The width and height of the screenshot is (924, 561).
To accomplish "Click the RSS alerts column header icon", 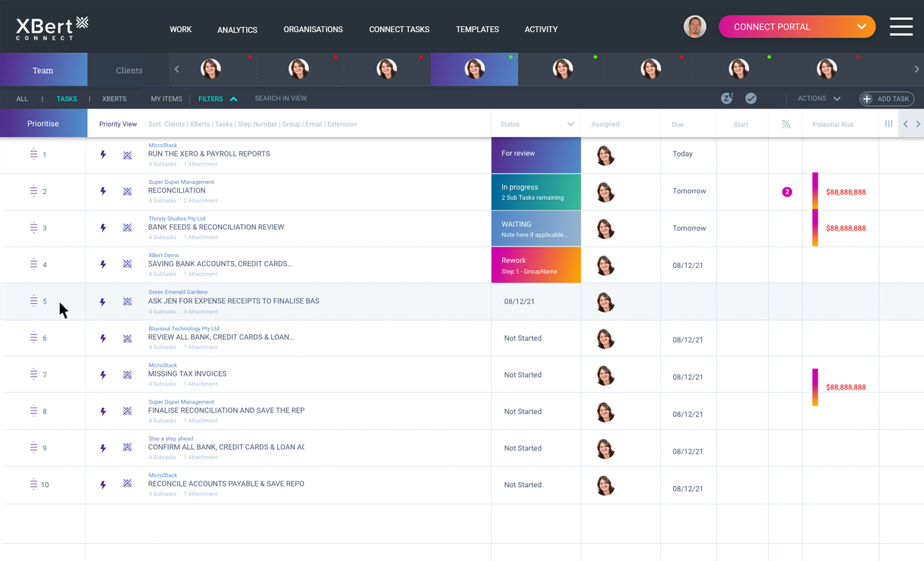I will tap(785, 123).
